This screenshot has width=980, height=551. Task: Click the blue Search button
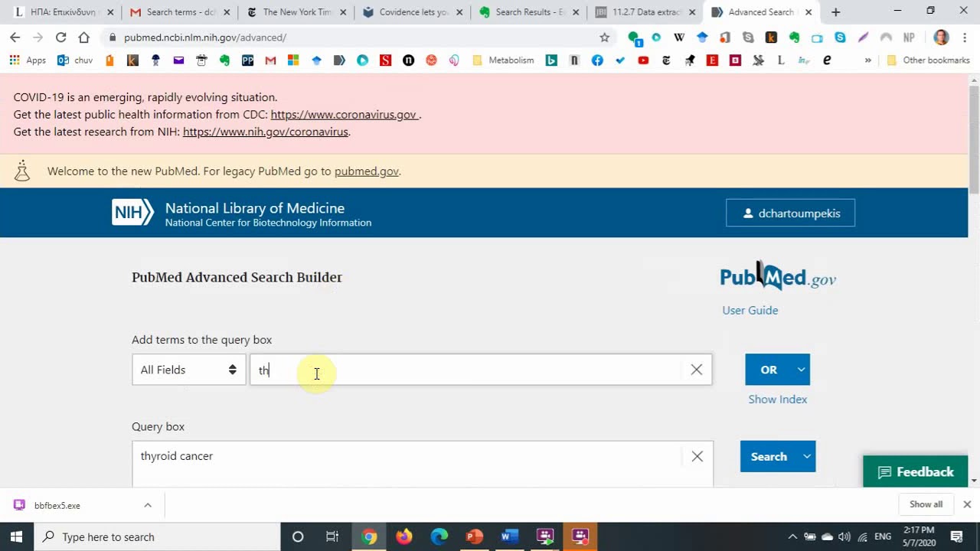pyautogui.click(x=769, y=456)
